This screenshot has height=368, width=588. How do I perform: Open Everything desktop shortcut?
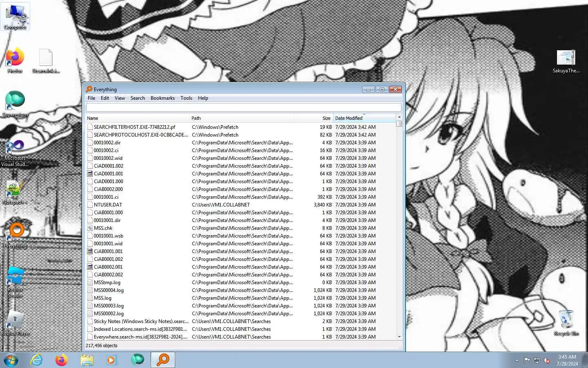coord(15,236)
